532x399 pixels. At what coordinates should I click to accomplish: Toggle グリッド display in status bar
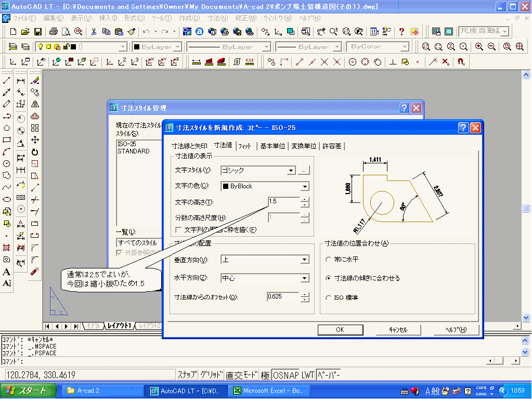(211, 375)
